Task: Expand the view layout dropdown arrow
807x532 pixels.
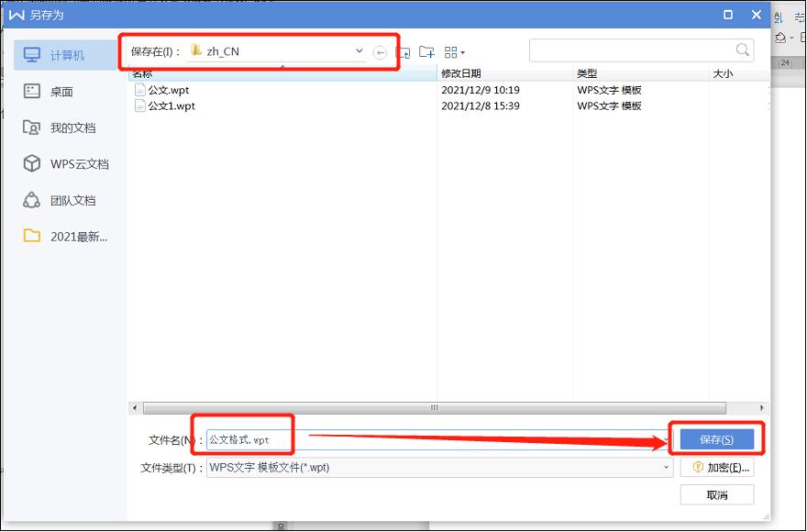Action: (x=464, y=52)
